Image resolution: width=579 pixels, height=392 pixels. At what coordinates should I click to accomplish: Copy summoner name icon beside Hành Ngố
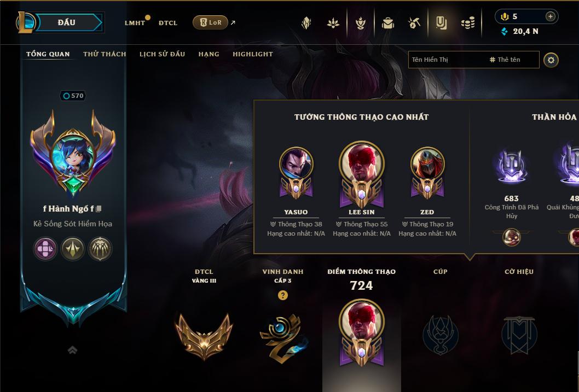coord(99,209)
